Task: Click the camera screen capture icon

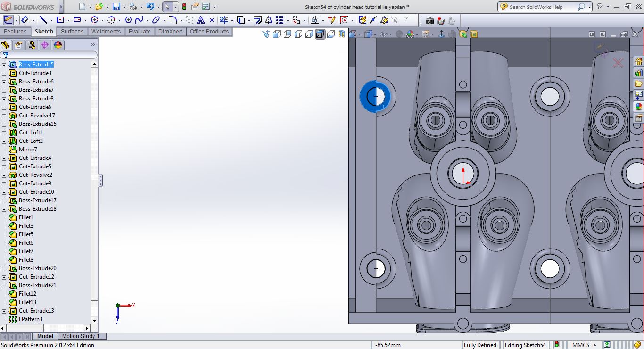Action: point(429,21)
